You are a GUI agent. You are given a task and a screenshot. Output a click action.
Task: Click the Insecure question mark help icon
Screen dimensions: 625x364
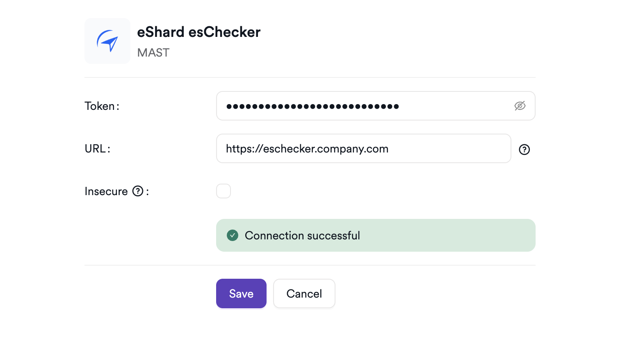pos(137,191)
